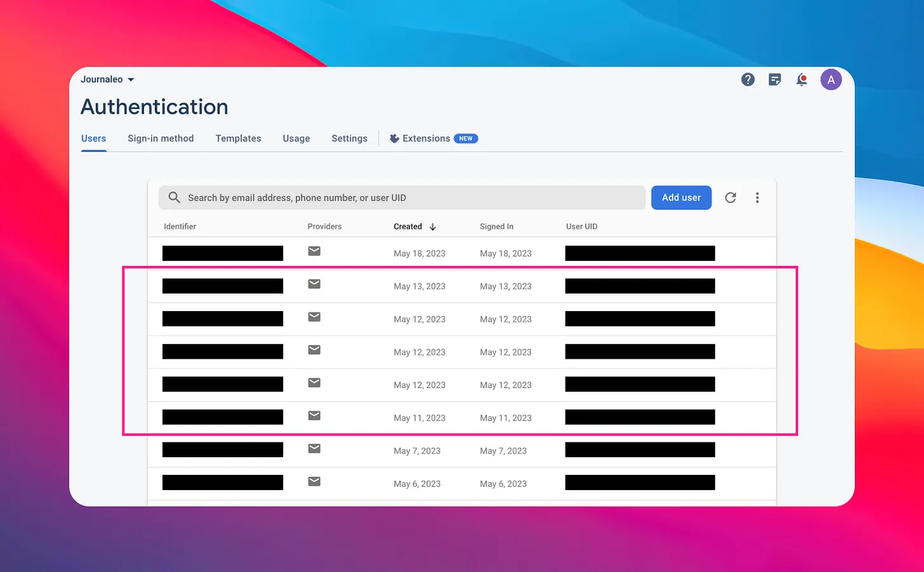Click the Authentication page title
Screen dimensions: 924x572
coord(154,107)
